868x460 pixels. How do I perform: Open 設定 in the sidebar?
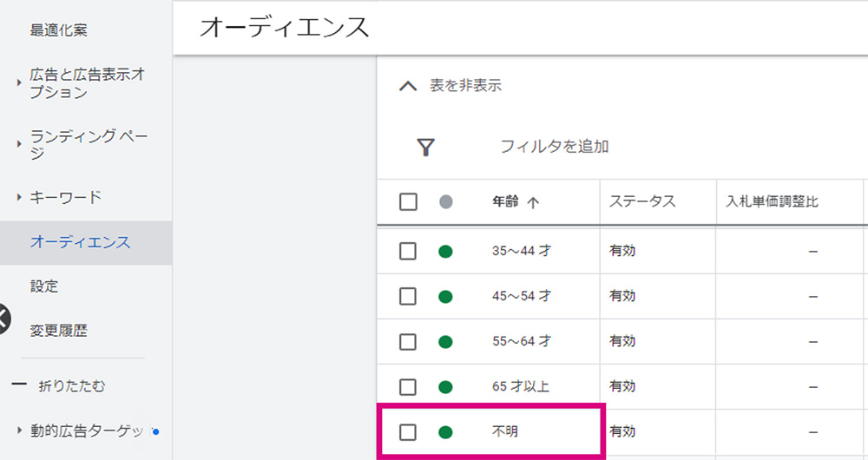(44, 286)
